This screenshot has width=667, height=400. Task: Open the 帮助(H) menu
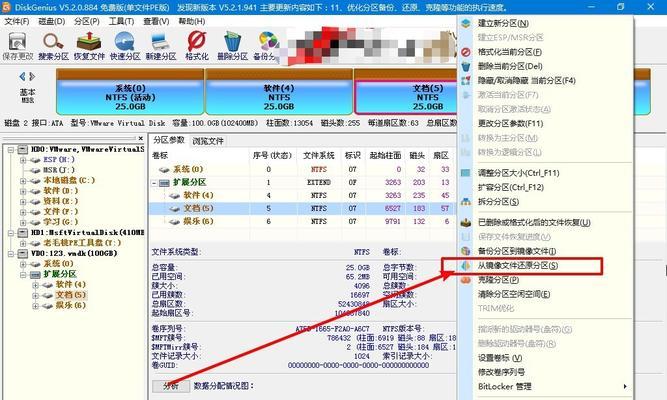pyautogui.click(x=191, y=21)
